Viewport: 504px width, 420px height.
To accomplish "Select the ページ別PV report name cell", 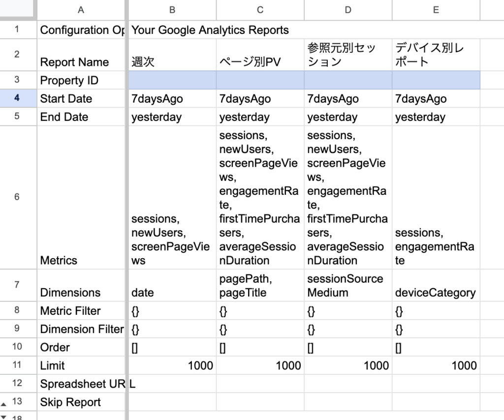I will pos(260,55).
